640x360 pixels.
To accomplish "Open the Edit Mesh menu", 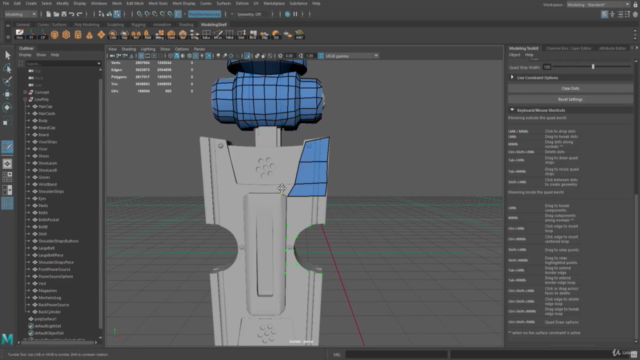I will (135, 3).
